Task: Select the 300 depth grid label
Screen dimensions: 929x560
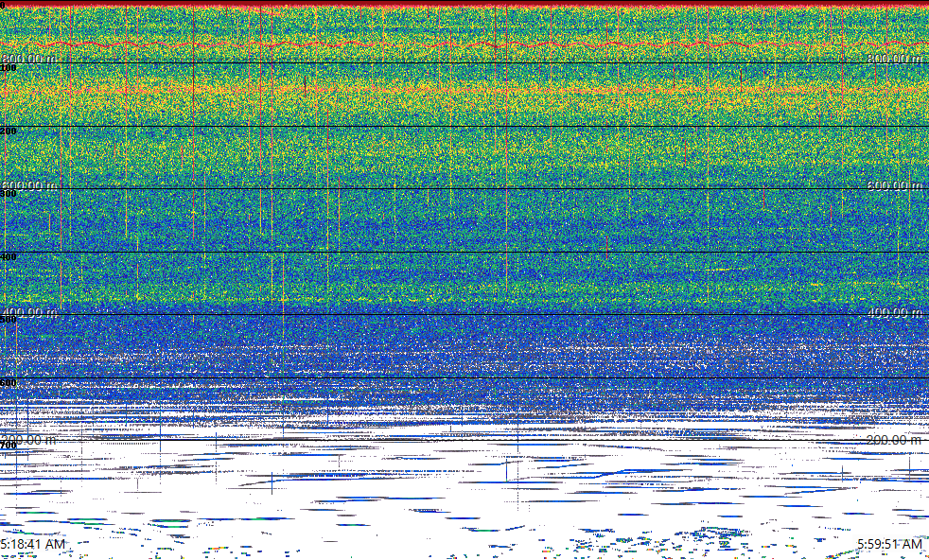Action: tap(9, 194)
